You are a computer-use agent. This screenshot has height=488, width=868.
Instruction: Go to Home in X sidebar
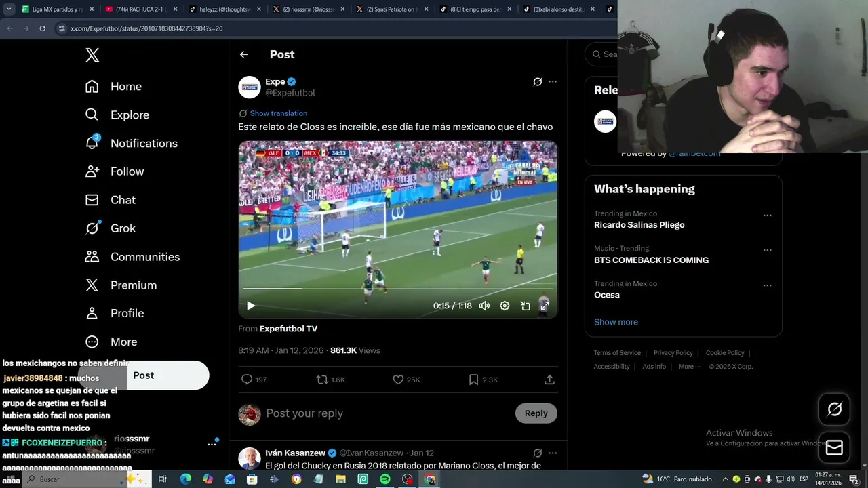[113, 87]
